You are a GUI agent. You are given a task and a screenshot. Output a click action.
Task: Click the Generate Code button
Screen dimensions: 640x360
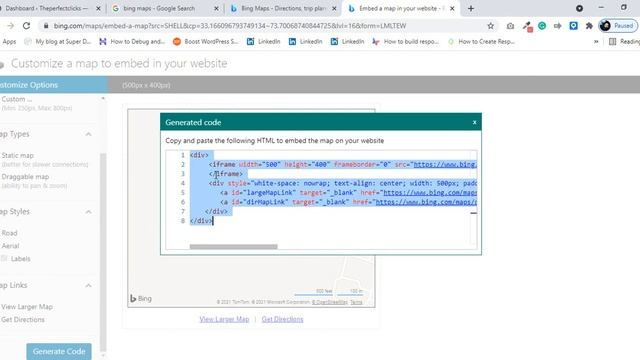pos(59,351)
